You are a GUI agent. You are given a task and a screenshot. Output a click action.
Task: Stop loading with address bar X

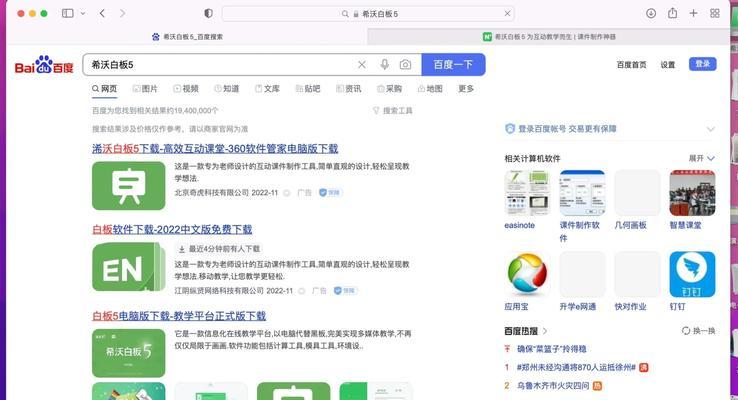click(507, 14)
